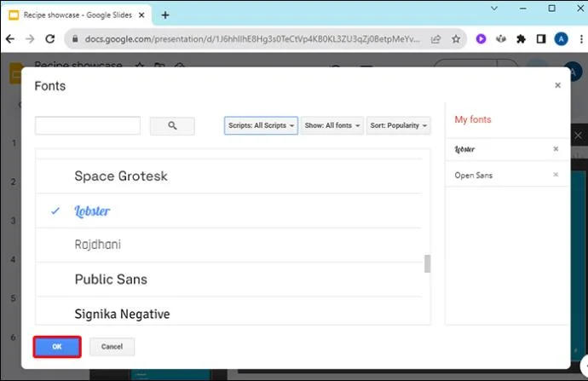Select Signika Negative font in list
The width and height of the screenshot is (588, 381).
[229, 311]
